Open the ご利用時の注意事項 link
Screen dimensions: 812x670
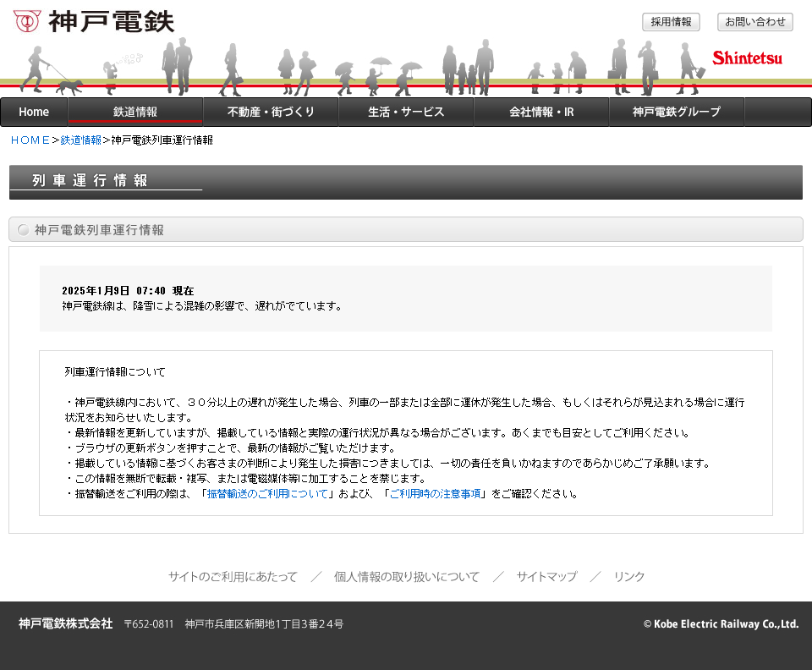pyautogui.click(x=435, y=494)
